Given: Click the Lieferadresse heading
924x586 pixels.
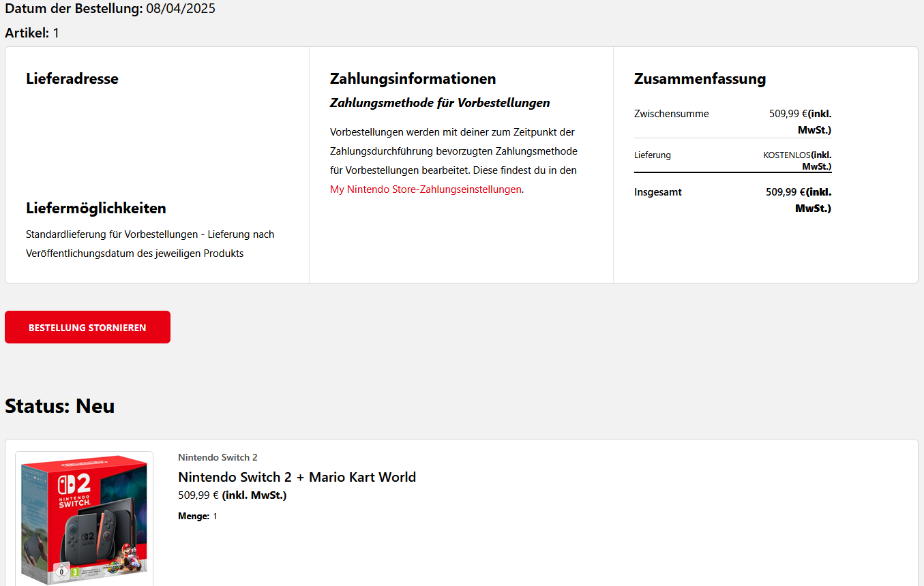Looking at the screenshot, I should pos(72,78).
